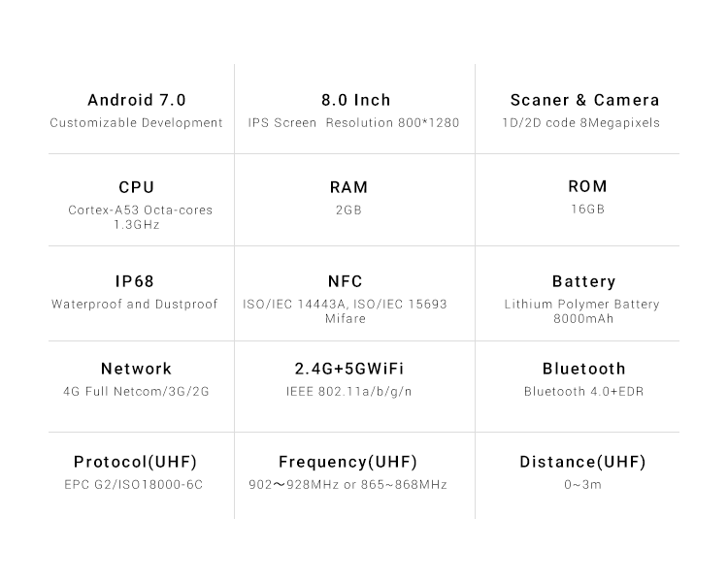Select the 8.0 Inch heading
The height and width of the screenshot is (582, 728).
pos(356,100)
